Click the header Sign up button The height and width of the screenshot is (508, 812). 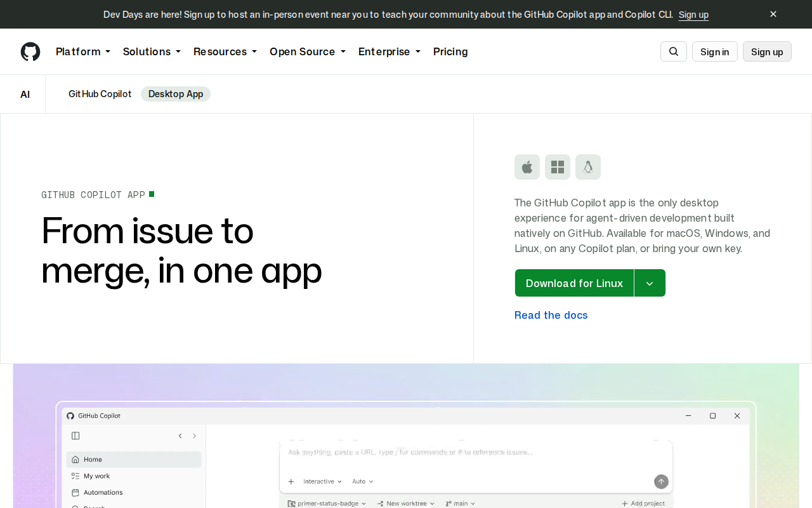pyautogui.click(x=767, y=51)
